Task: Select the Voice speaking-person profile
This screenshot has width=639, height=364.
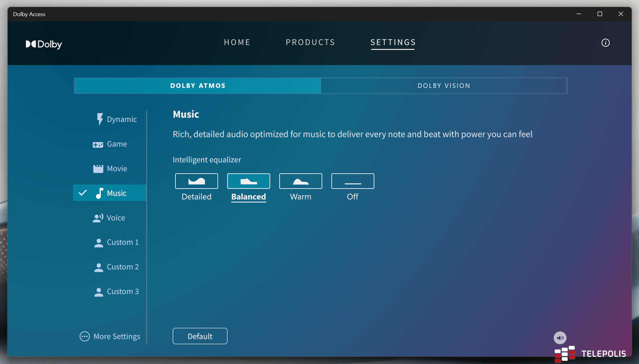Action: pos(109,218)
